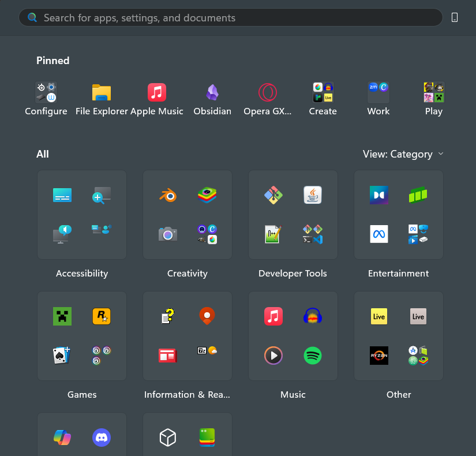
Task: Launch Discord at the bottom row
Action: 101,438
